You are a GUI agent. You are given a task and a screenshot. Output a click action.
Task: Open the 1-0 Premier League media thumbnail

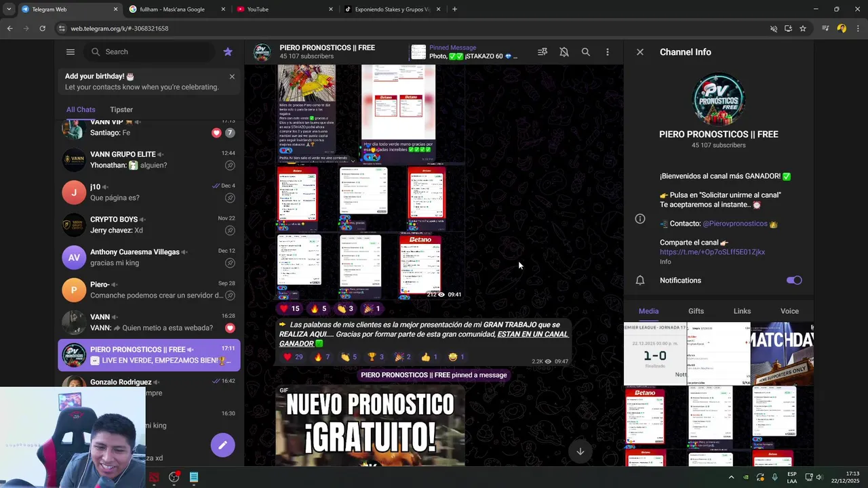(x=655, y=354)
